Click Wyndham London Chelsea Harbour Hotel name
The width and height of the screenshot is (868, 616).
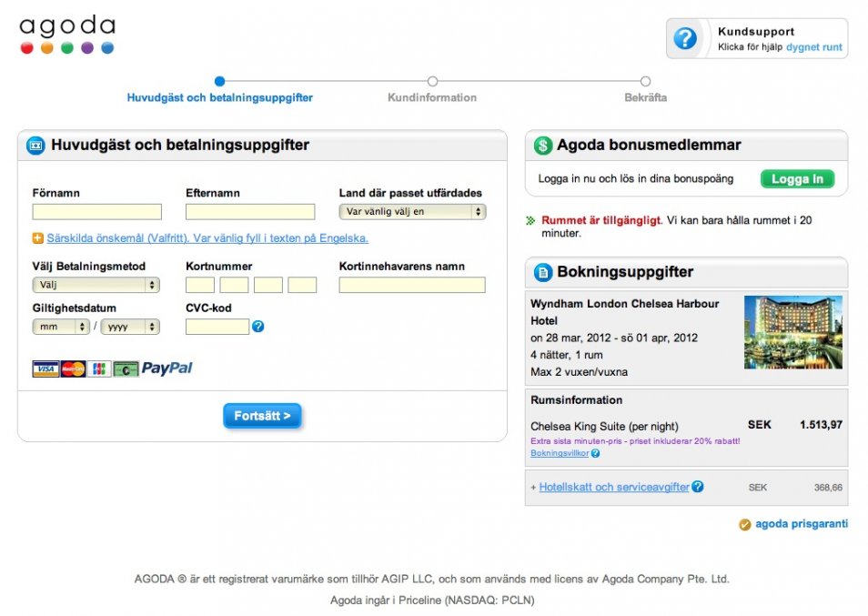(624, 312)
